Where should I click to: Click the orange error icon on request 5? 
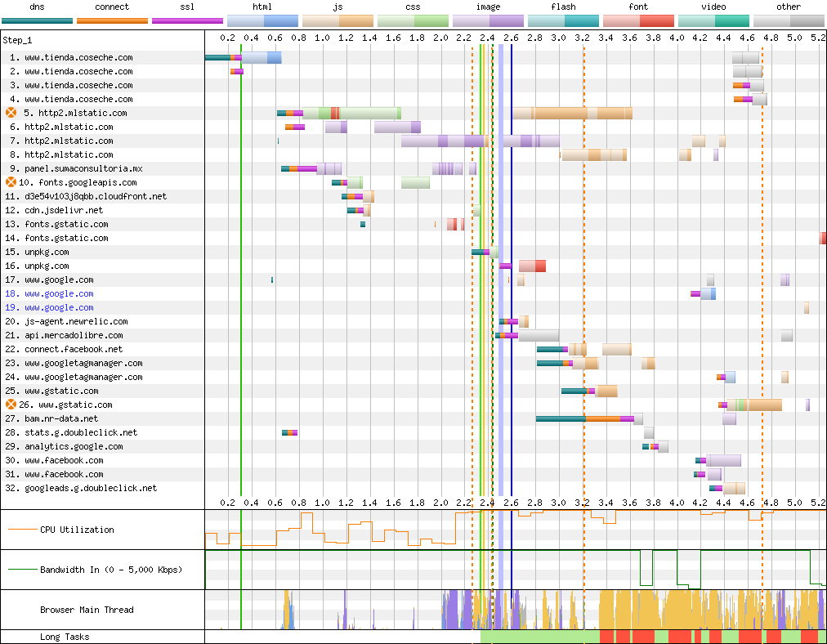pos(11,113)
